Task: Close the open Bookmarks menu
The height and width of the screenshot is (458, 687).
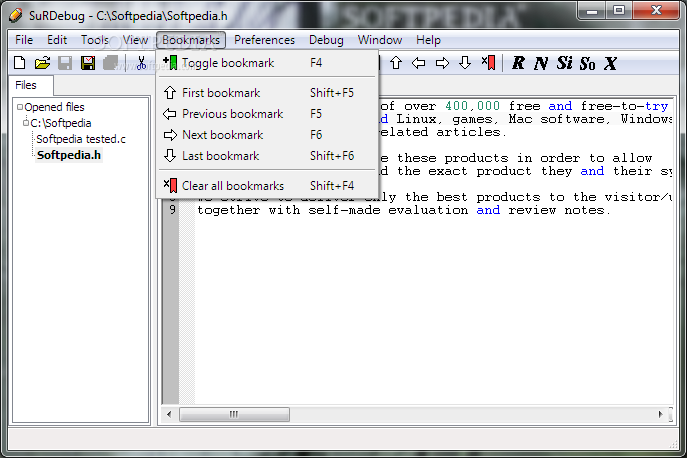Action: (x=191, y=40)
